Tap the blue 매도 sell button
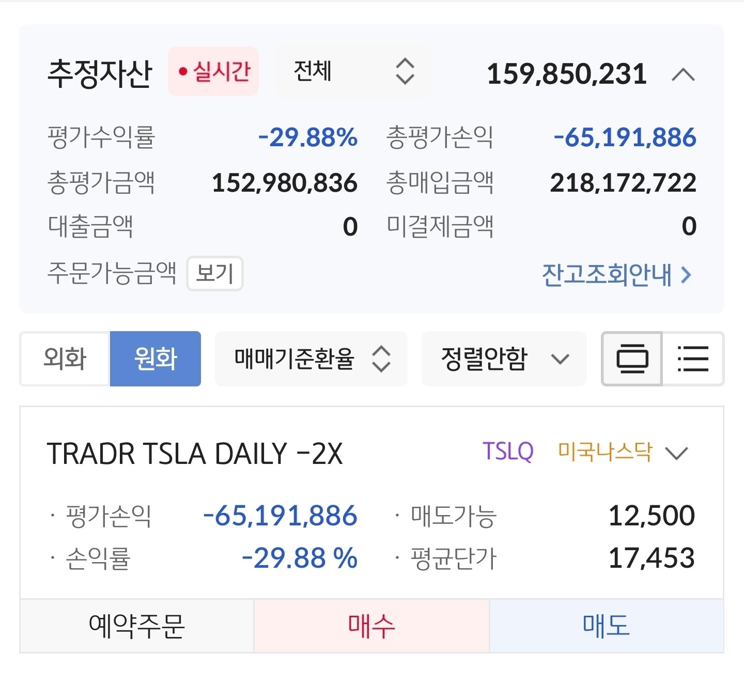This screenshot has width=744, height=700. (x=606, y=626)
